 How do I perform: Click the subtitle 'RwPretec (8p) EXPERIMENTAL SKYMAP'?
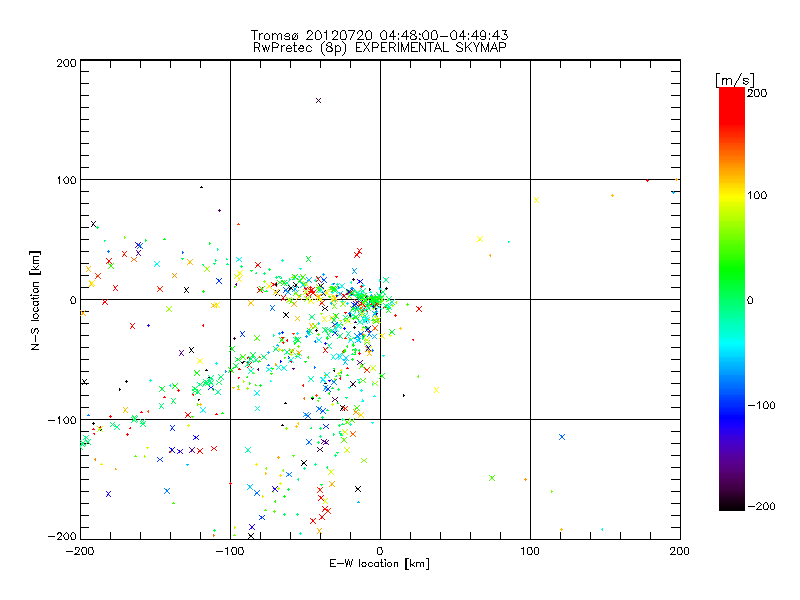[379, 48]
